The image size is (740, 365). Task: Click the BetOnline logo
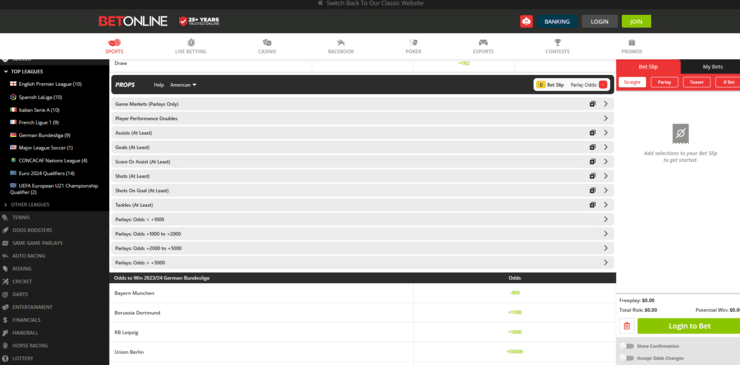click(x=133, y=21)
